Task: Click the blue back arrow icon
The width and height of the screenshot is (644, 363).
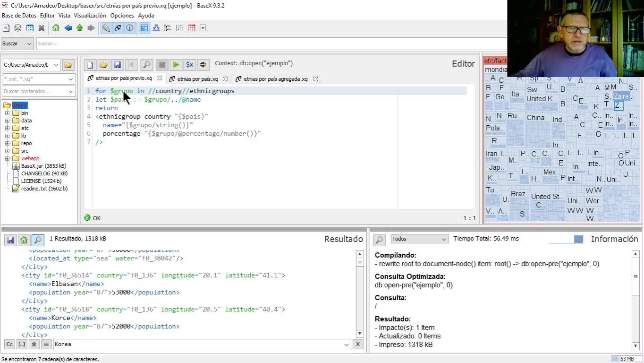Action: [68, 28]
